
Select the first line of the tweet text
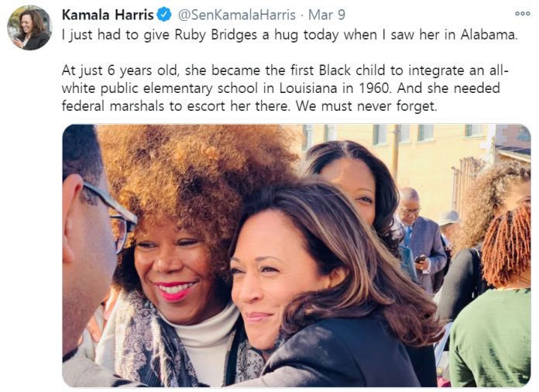tap(290, 35)
